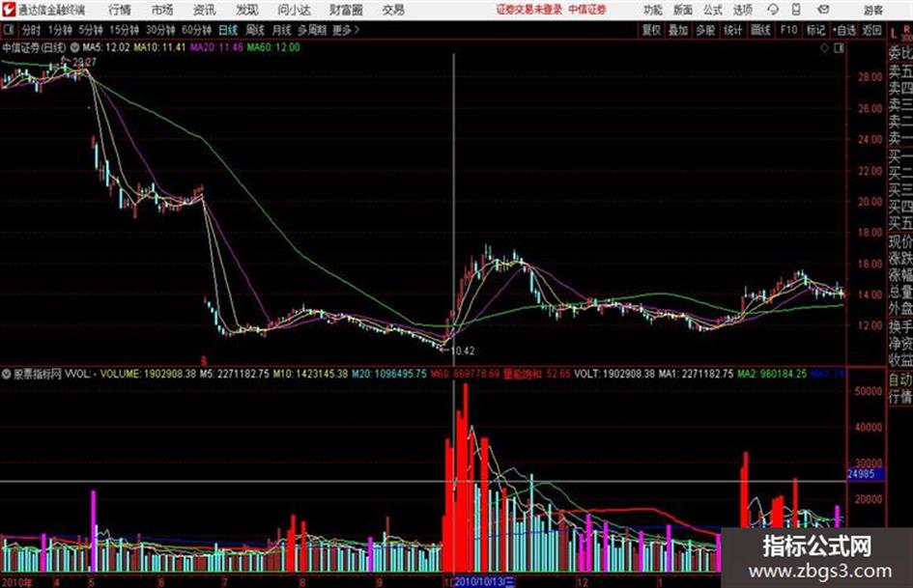Image resolution: width=913 pixels, height=588 pixels.
Task: Switch to the 分时 period tab
Action: [x=31, y=30]
